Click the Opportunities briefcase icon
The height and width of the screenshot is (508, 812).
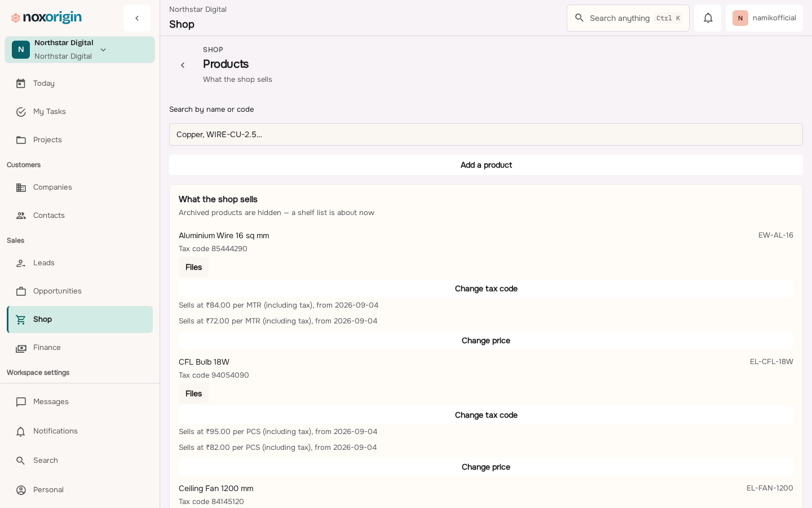click(x=21, y=291)
